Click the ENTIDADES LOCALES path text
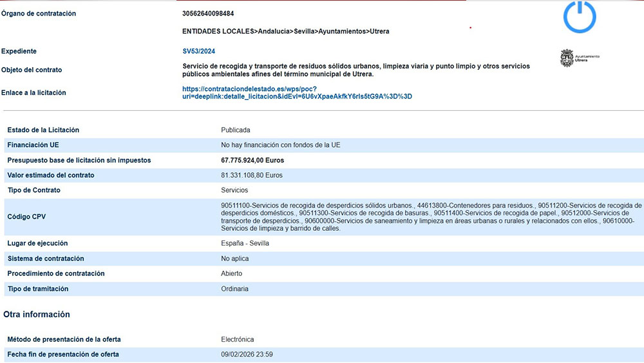This screenshot has height=363, width=644. pos(285,31)
